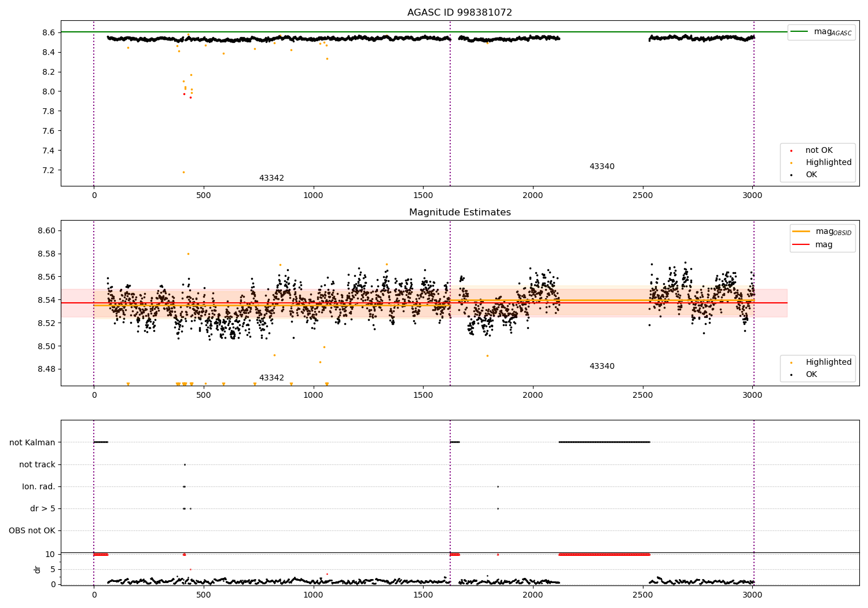The height and width of the screenshot is (608, 868).
Task: Click the "OBS not OK" row label
Action: (x=32, y=531)
